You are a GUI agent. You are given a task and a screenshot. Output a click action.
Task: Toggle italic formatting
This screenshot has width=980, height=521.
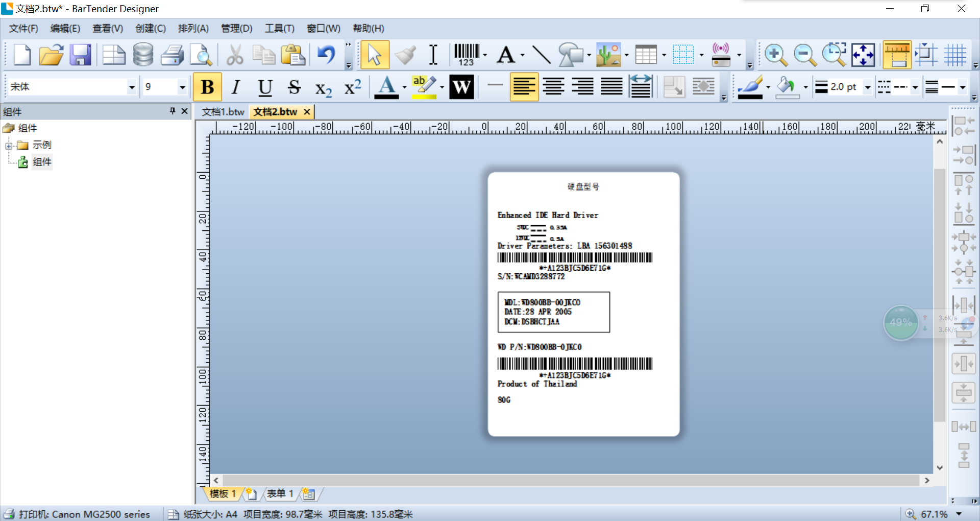(x=236, y=87)
